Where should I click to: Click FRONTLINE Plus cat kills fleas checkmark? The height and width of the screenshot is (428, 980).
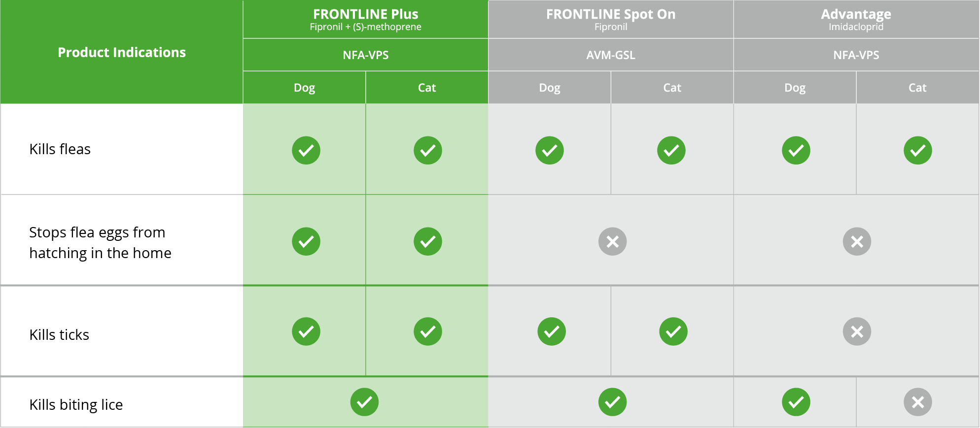[x=427, y=150]
